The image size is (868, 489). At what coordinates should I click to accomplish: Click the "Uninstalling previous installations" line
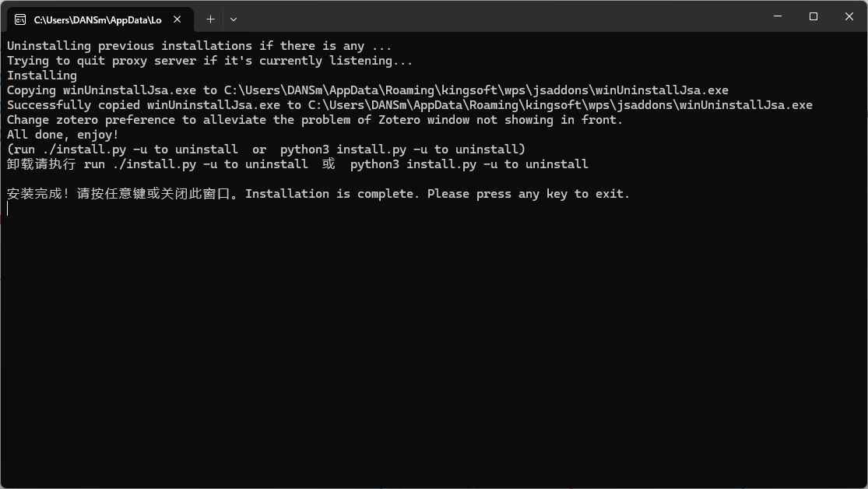(x=199, y=46)
